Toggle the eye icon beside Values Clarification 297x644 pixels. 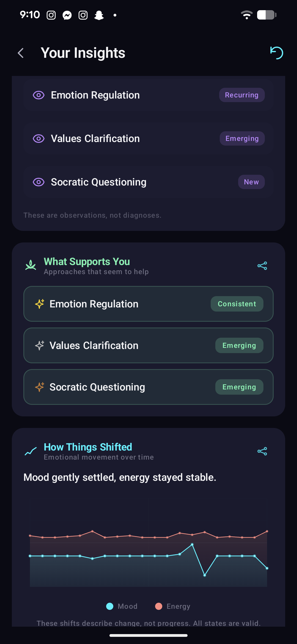[x=38, y=138]
